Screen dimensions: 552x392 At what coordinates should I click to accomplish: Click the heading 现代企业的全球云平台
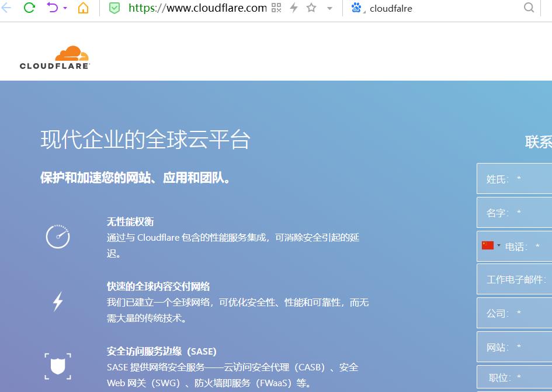click(x=145, y=140)
